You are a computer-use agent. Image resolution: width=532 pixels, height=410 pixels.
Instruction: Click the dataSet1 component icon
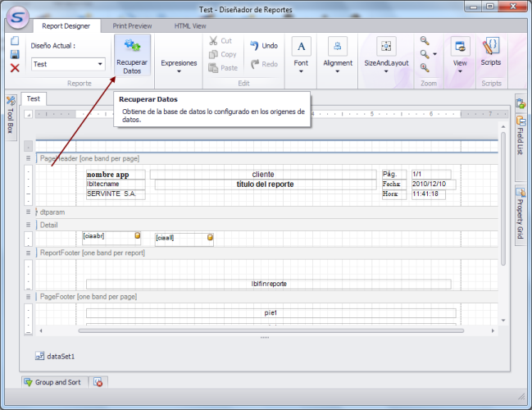(x=39, y=357)
